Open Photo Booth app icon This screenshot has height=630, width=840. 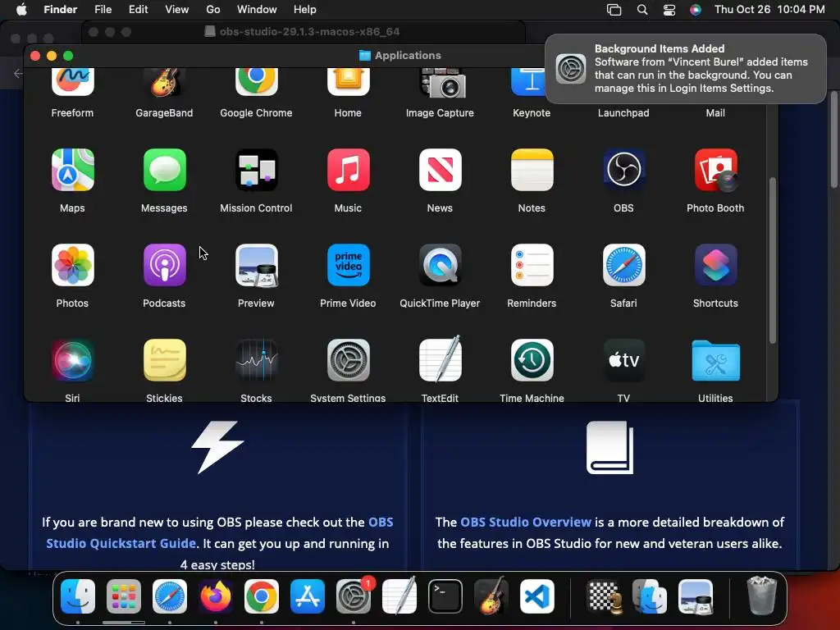click(x=715, y=170)
